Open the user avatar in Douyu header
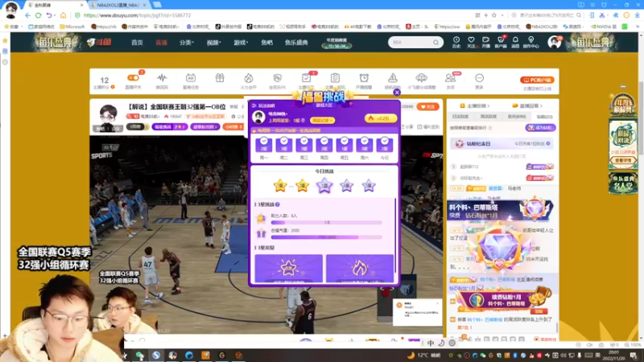The image size is (644, 362). (x=555, y=42)
